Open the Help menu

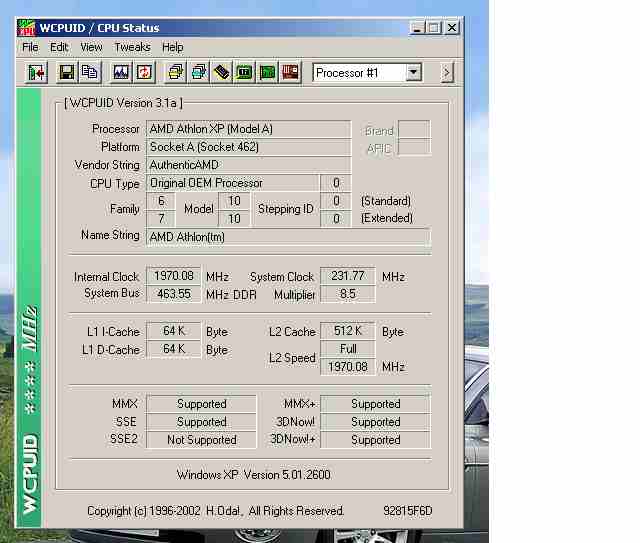173,47
